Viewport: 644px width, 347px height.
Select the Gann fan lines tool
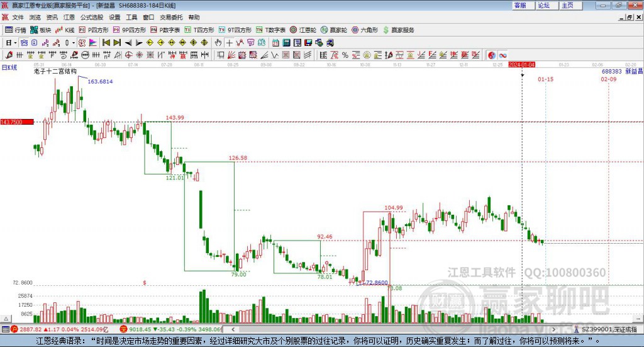point(231,55)
